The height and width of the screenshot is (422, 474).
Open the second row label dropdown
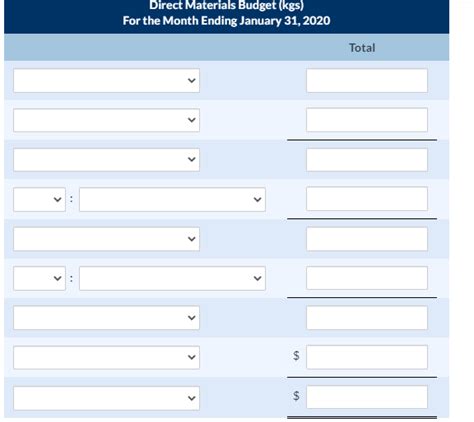click(106, 120)
